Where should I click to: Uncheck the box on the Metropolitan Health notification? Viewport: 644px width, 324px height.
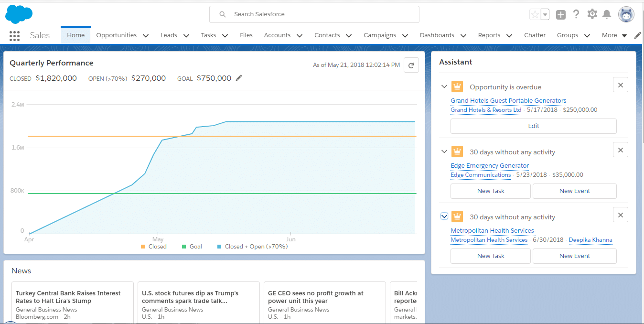click(x=444, y=216)
